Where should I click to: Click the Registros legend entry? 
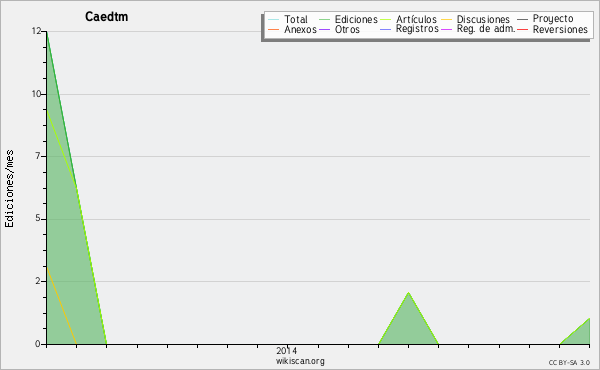click(417, 29)
